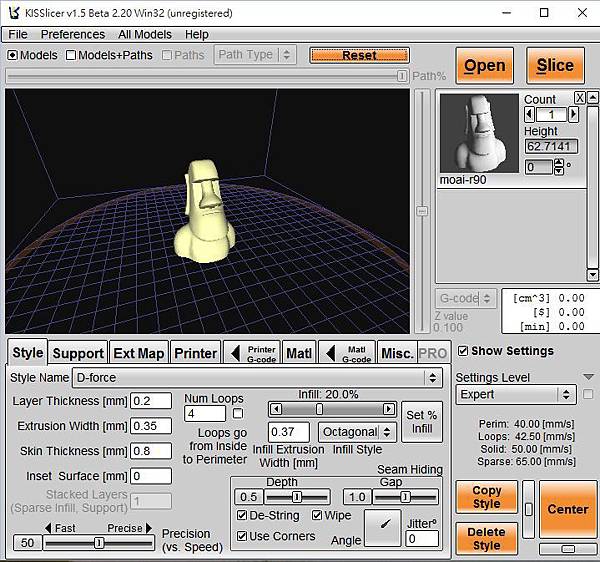Image resolution: width=600 pixels, height=562 pixels.
Task: Open the Style Name D-force dropdown
Action: [258, 378]
